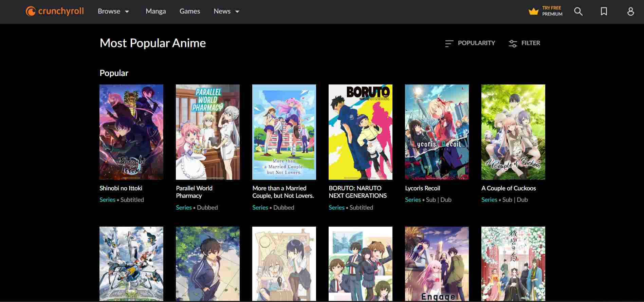
Task: Open poster with students and pagoda
Action: 361,264
